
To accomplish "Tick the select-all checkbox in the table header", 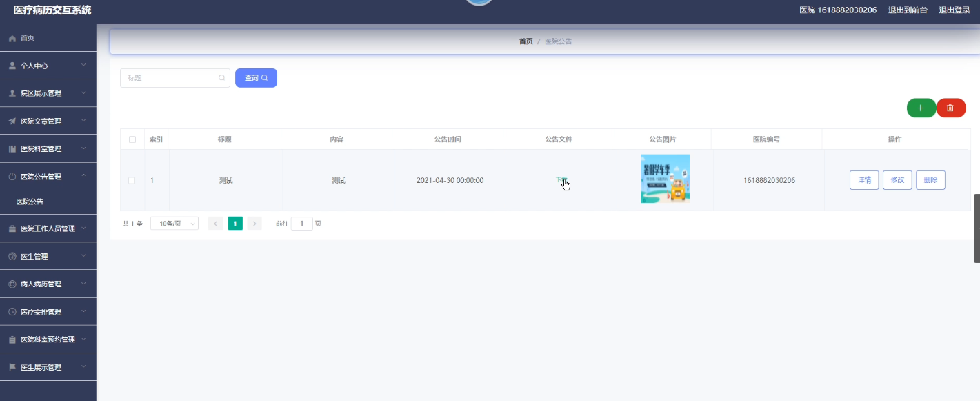I will tap(132, 139).
